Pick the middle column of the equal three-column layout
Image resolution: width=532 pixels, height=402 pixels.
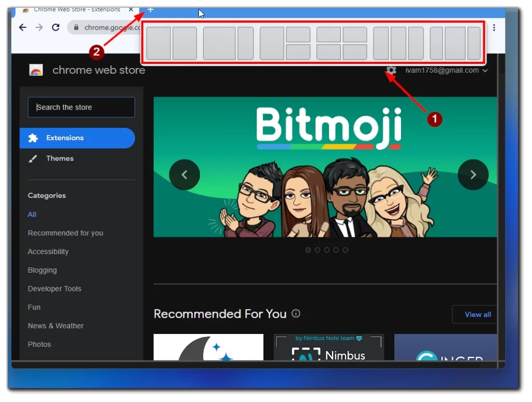[x=398, y=43]
